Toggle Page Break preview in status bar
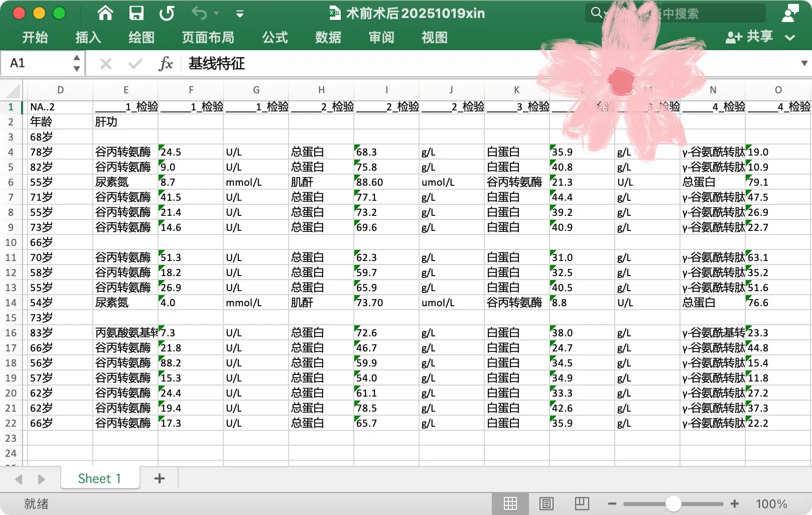 [582, 503]
